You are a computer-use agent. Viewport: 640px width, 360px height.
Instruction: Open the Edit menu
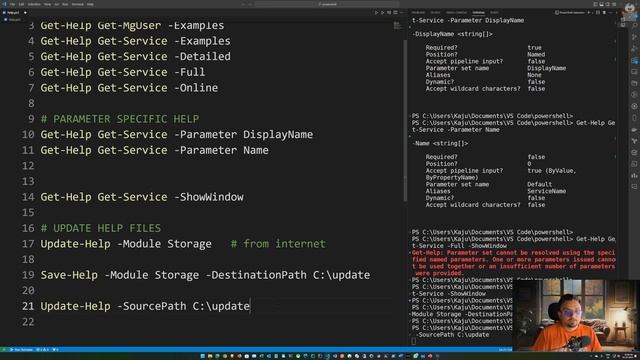pos(21,4)
